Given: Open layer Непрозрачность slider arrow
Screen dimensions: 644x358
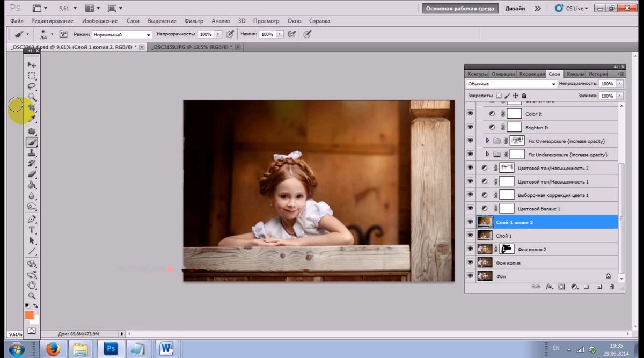Looking at the screenshot, I should coord(620,84).
